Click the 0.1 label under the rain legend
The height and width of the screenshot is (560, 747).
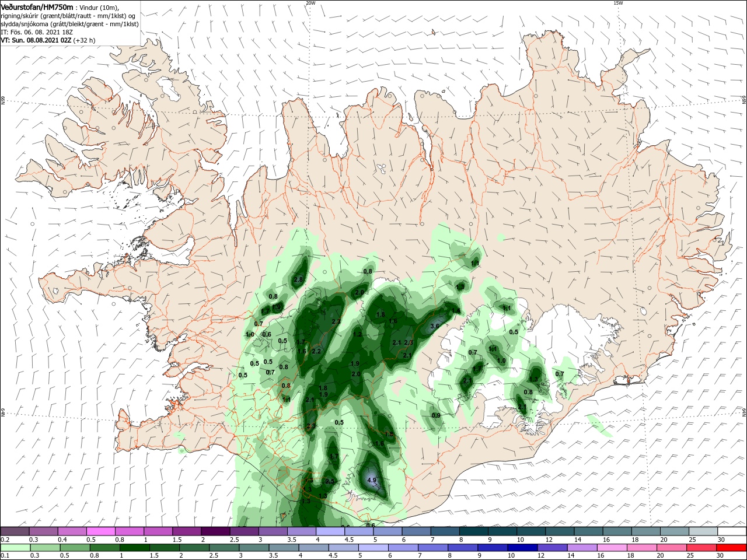tap(5, 556)
